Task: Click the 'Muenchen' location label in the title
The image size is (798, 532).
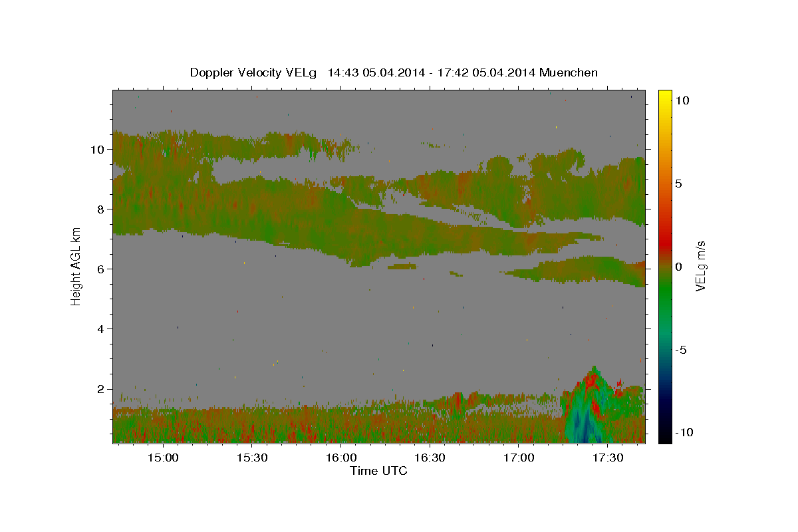Action: pyautogui.click(x=569, y=72)
